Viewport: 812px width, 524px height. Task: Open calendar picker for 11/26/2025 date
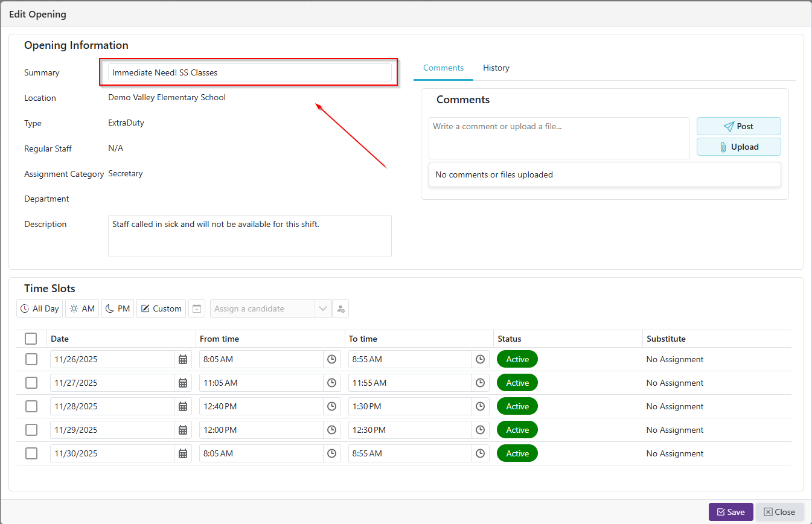[x=183, y=359]
